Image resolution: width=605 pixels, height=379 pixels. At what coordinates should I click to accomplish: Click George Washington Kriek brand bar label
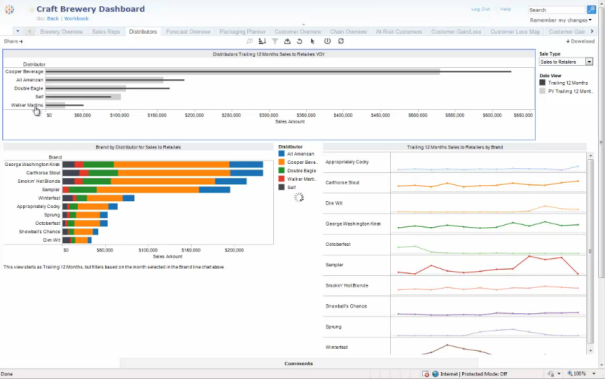[32, 164]
